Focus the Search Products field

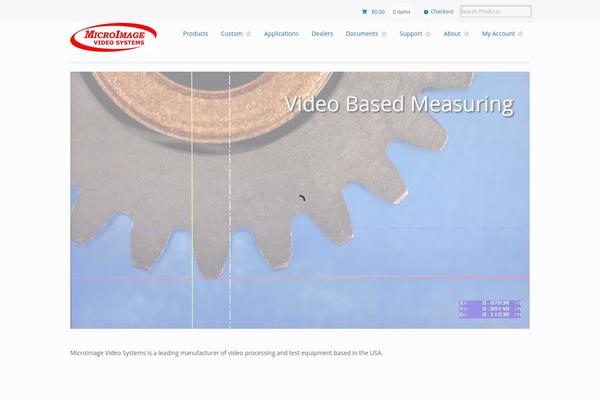click(496, 11)
